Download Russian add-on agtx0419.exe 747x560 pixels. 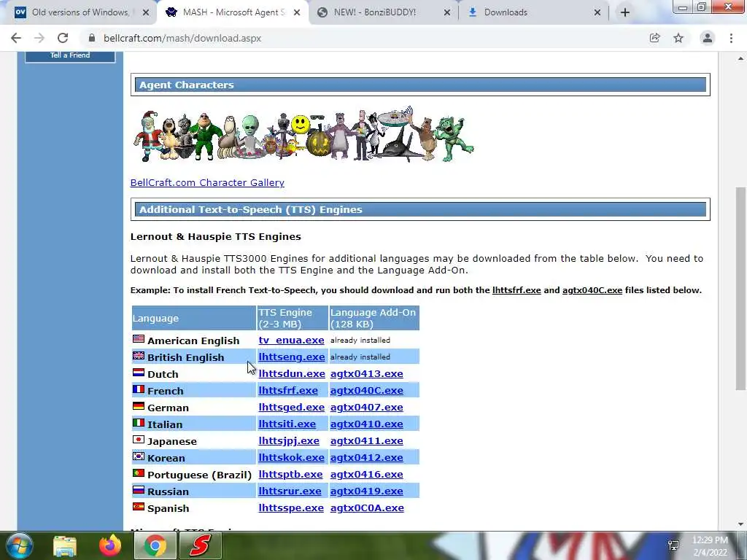tap(366, 491)
